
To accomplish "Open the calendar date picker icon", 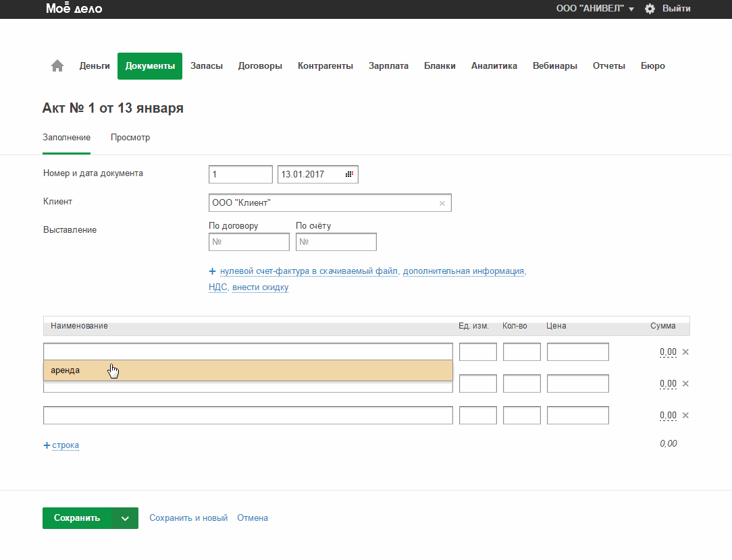I will [x=349, y=174].
